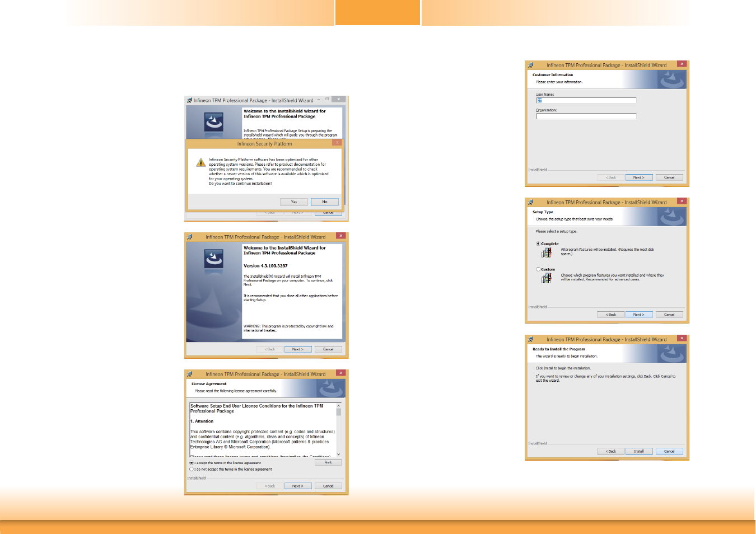Screen dimensions: 756x534
Task: Click the installer title icon of the window behind the Security Platform dialog
Action: click(x=189, y=100)
